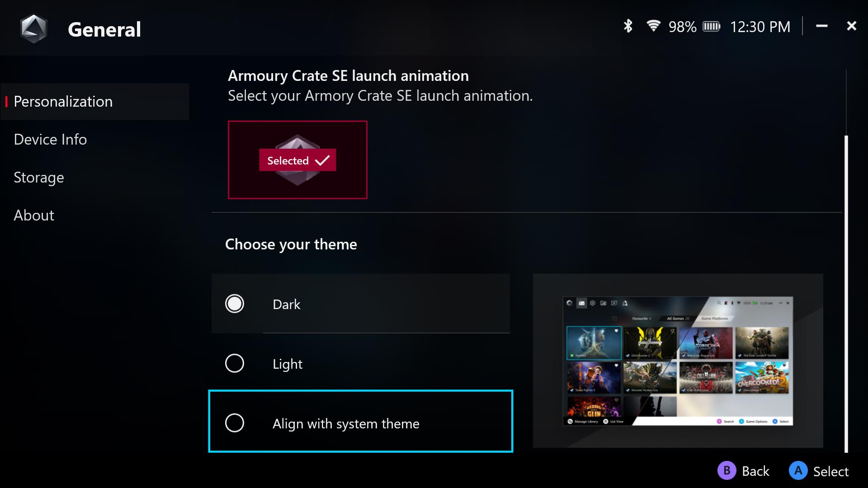Select the Dark theme radio button
The height and width of the screenshot is (488, 868).
tap(234, 304)
